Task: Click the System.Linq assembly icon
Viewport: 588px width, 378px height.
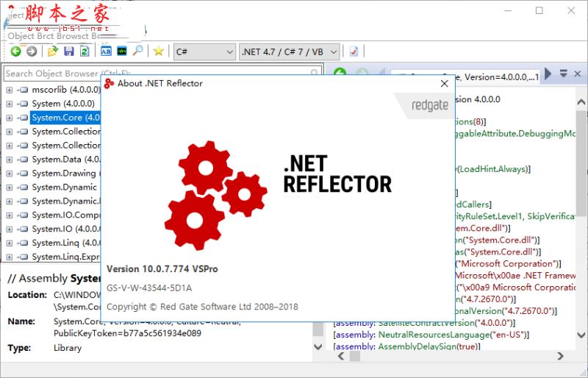Action: [x=24, y=243]
